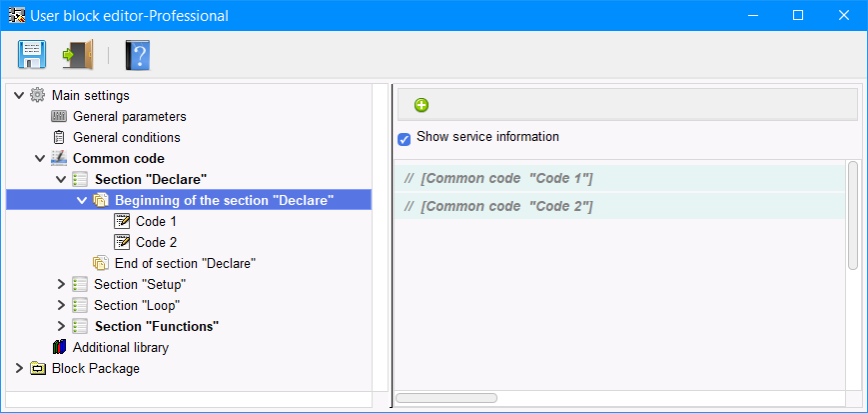
Task: Select General conditions tree item
Action: pos(126,138)
